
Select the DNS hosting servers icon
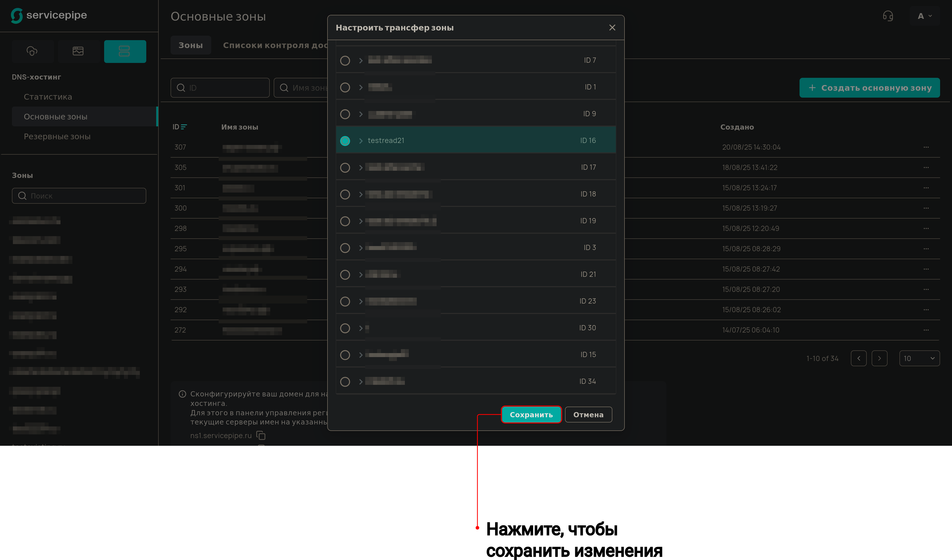pos(125,51)
